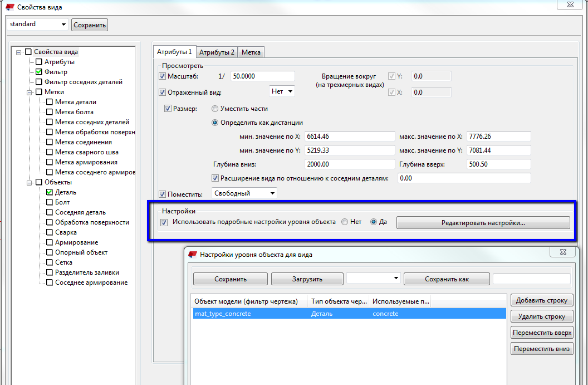
Task: Click the Редактировать настройки button
Action: point(483,223)
